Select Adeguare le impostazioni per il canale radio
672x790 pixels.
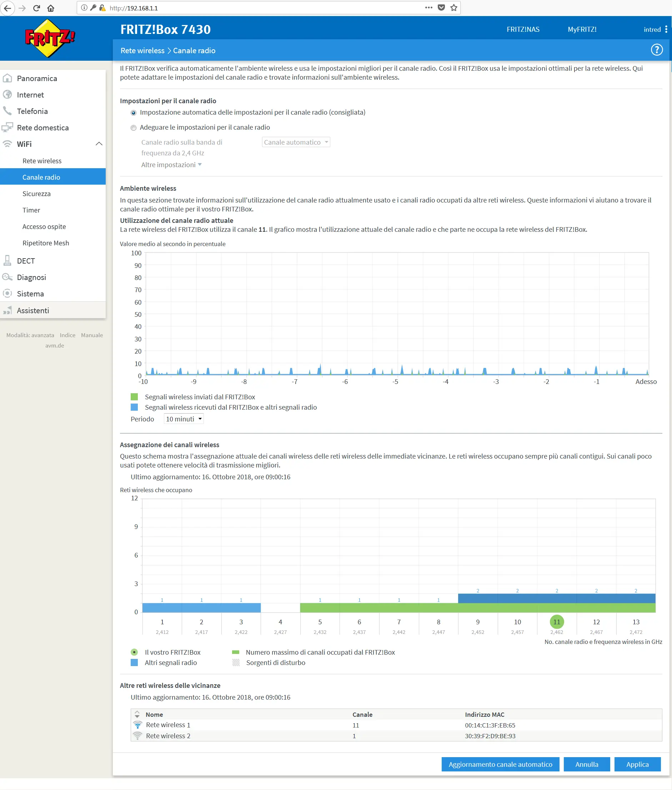tap(133, 127)
